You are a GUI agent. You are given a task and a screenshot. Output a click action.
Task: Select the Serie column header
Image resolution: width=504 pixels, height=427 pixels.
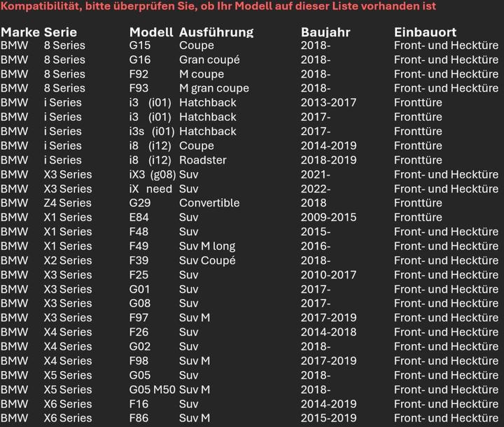(x=60, y=32)
